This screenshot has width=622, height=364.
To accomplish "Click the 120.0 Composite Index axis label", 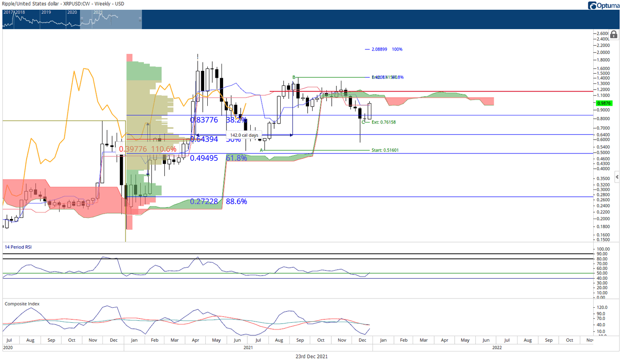I will click(602, 308).
